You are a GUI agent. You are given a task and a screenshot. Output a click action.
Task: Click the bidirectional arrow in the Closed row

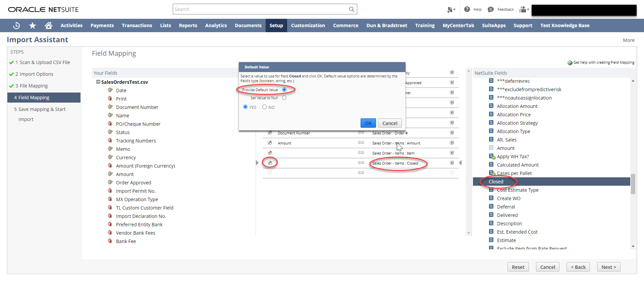click(x=361, y=163)
